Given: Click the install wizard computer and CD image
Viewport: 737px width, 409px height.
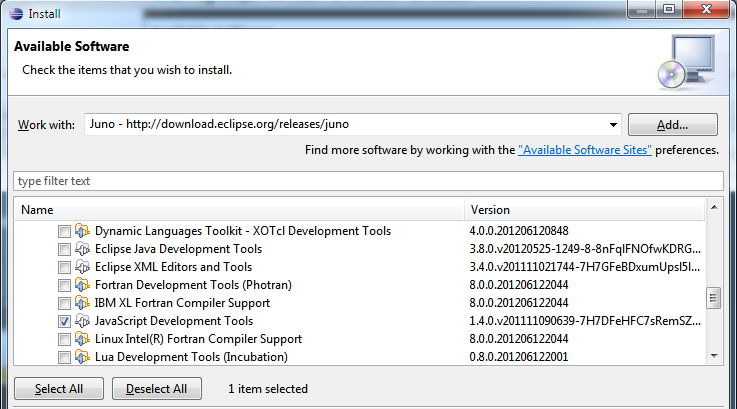Looking at the screenshot, I should pyautogui.click(x=687, y=62).
